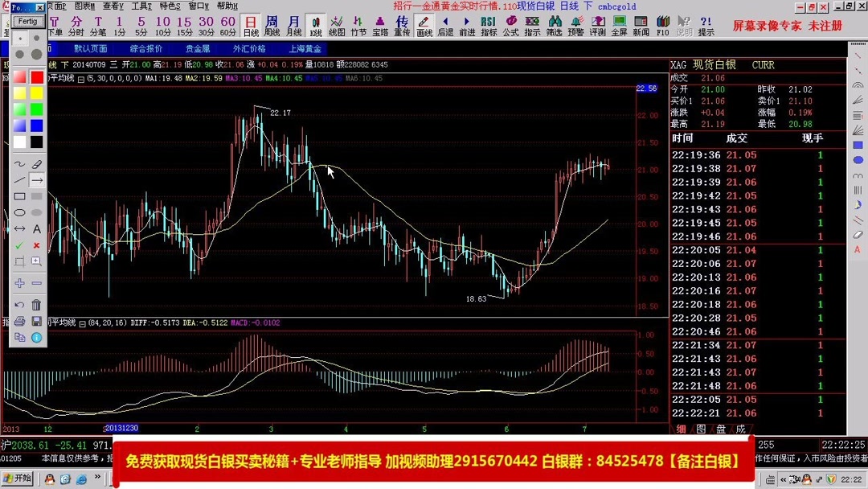Screen dimensions: 868x489
Task: Select the Rectangle annotation tool
Action: click(18, 196)
